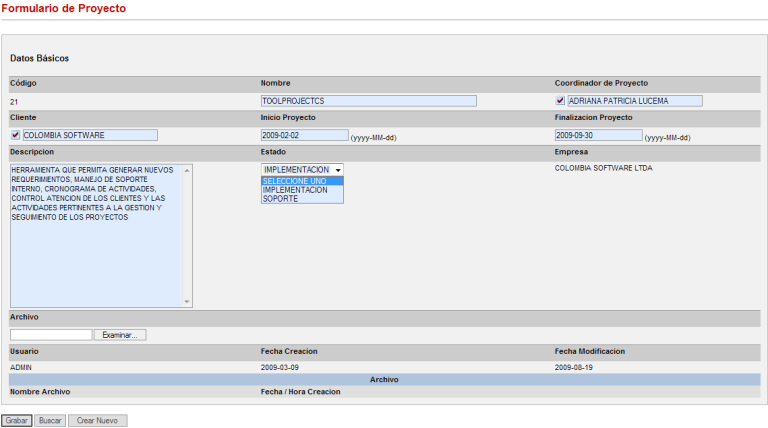Click the Descripcion scrollbar up arrow
The height and width of the screenshot is (428, 768).
(187, 169)
